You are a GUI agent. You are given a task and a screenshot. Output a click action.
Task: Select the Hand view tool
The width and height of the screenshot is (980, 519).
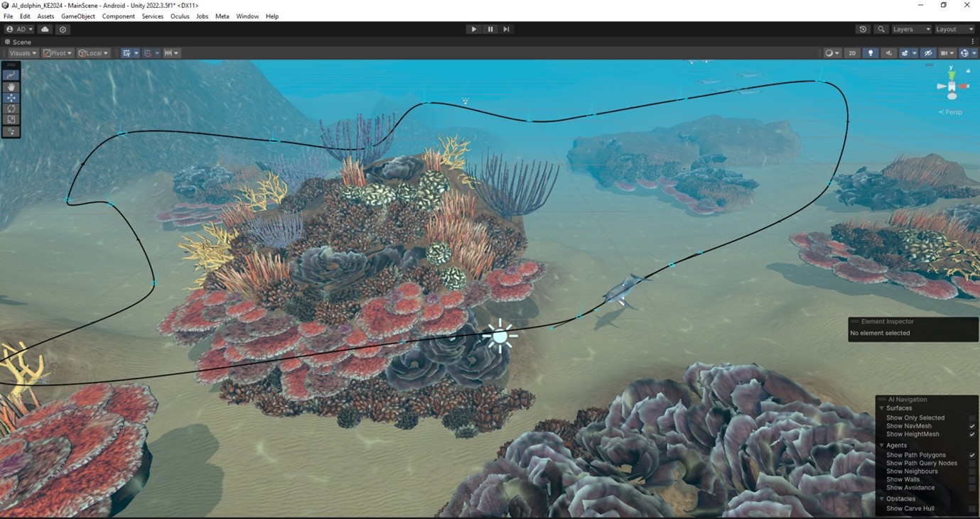(11, 87)
